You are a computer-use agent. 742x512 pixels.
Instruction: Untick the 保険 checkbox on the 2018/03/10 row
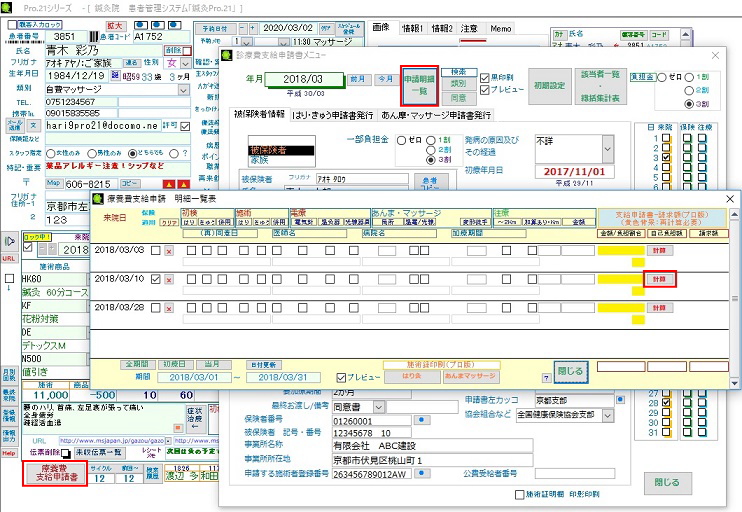(x=156, y=279)
